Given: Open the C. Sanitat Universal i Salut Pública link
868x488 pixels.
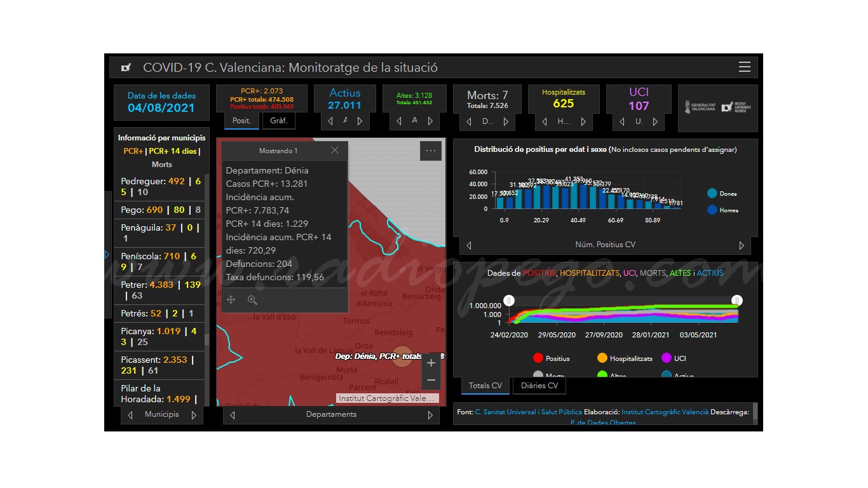Looking at the screenshot, I should pos(528,412).
